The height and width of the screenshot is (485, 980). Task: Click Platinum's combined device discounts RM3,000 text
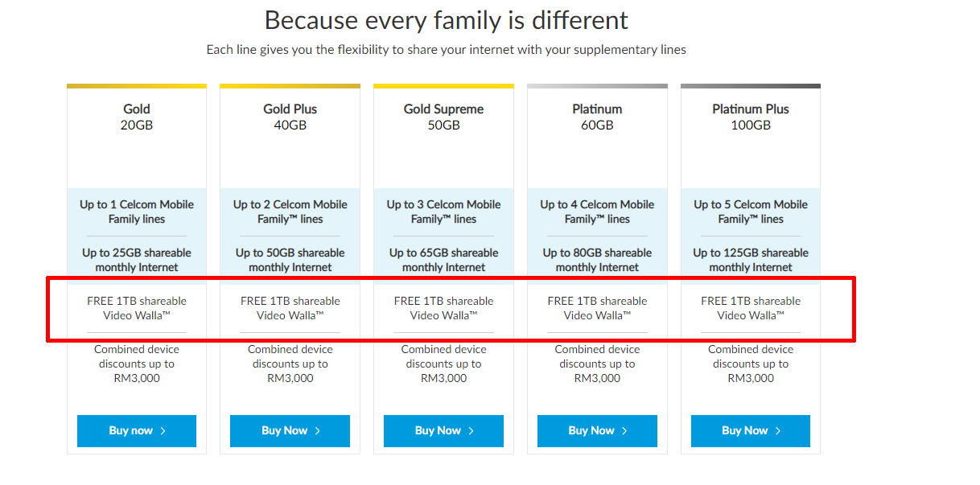[597, 364]
